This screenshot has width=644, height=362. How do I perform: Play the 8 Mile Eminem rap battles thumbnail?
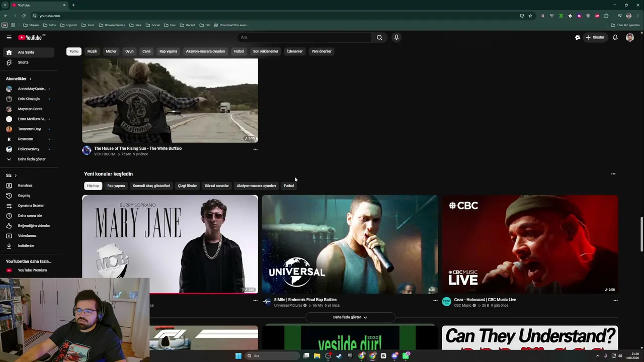click(x=350, y=244)
